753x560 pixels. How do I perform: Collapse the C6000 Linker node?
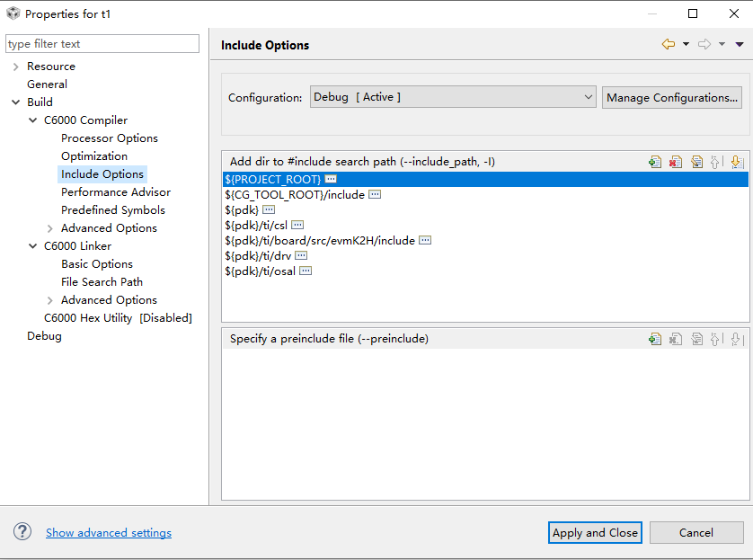(x=33, y=246)
